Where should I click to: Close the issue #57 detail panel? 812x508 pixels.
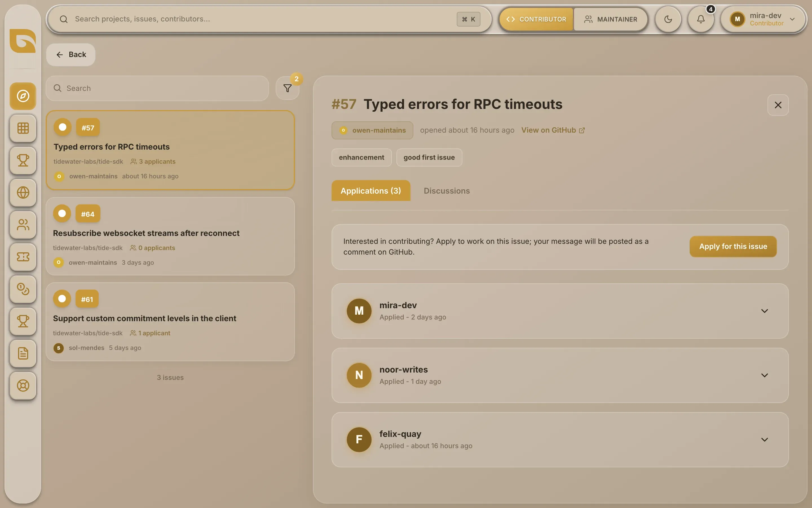pyautogui.click(x=778, y=105)
